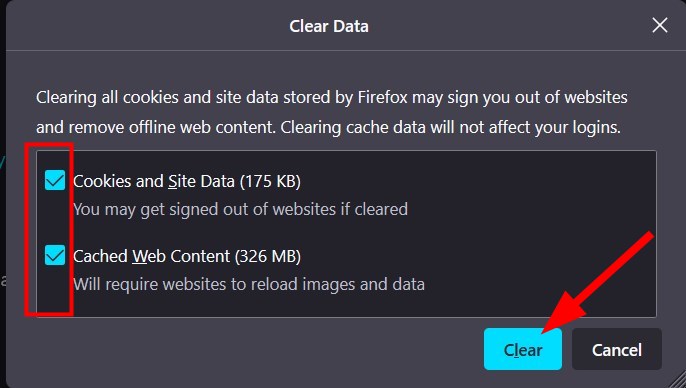Uncheck the Cookies and Site Data checkbox
686x388 pixels.
tap(55, 180)
